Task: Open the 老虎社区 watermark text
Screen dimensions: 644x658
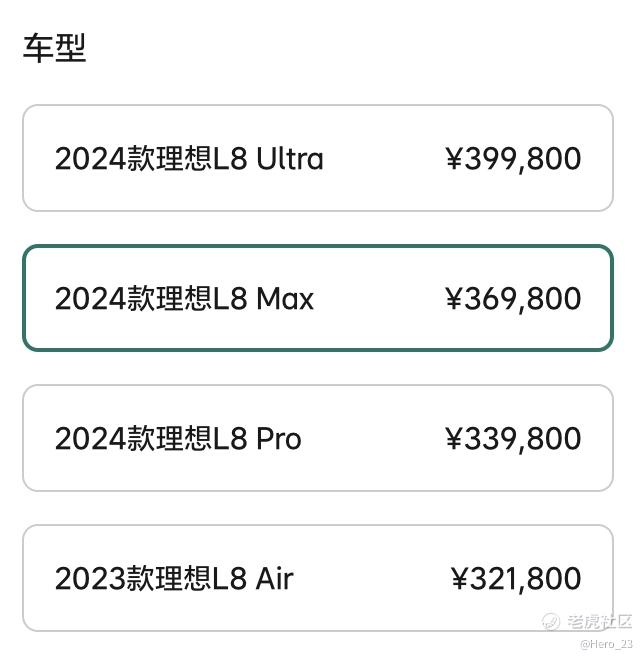Action: 600,621
